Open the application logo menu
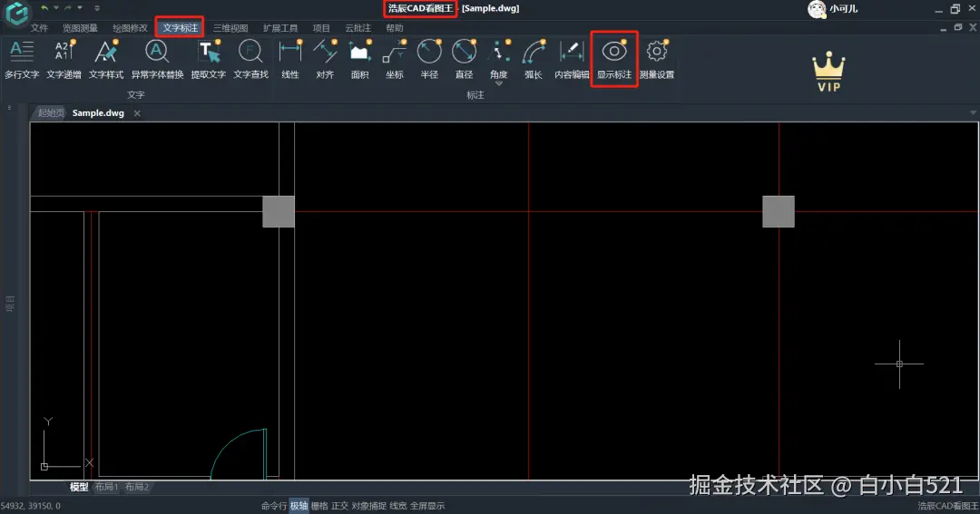The width and height of the screenshot is (980, 514). pyautogui.click(x=17, y=13)
